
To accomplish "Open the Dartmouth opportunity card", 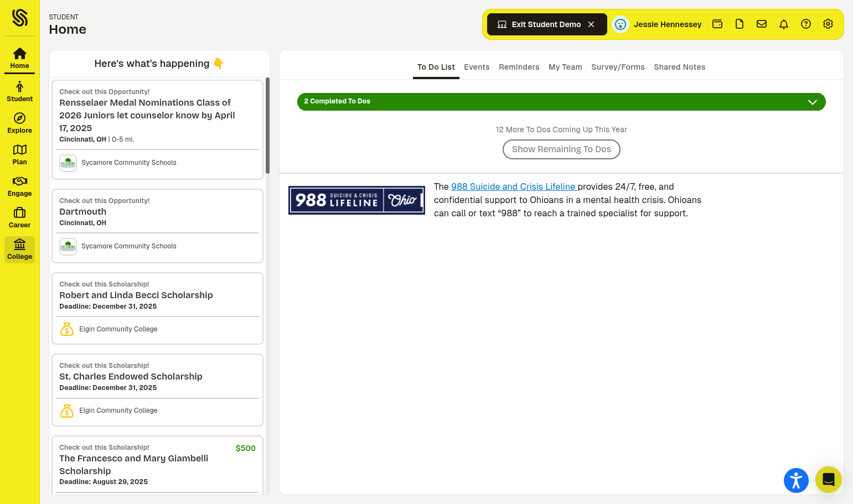I will tap(157, 226).
